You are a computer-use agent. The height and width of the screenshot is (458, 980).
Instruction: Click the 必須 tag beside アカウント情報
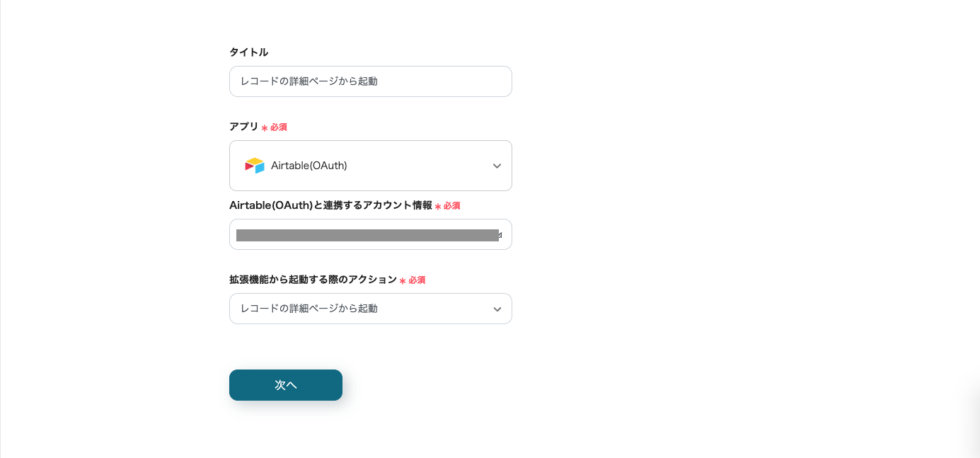click(452, 206)
